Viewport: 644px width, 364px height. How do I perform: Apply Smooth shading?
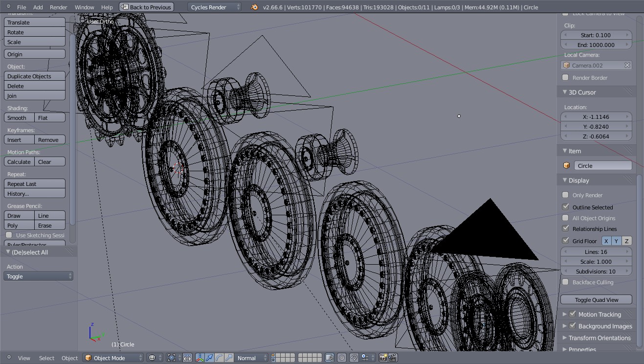click(x=19, y=118)
